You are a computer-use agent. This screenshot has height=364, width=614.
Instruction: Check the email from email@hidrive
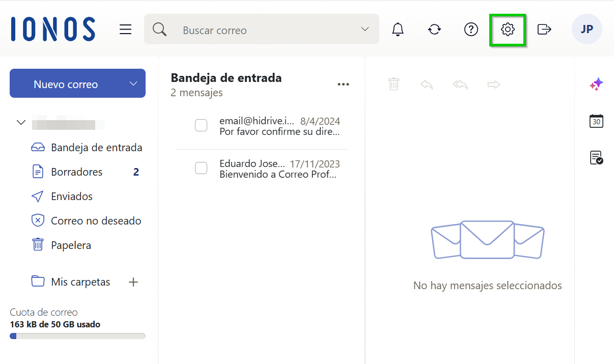click(x=201, y=125)
